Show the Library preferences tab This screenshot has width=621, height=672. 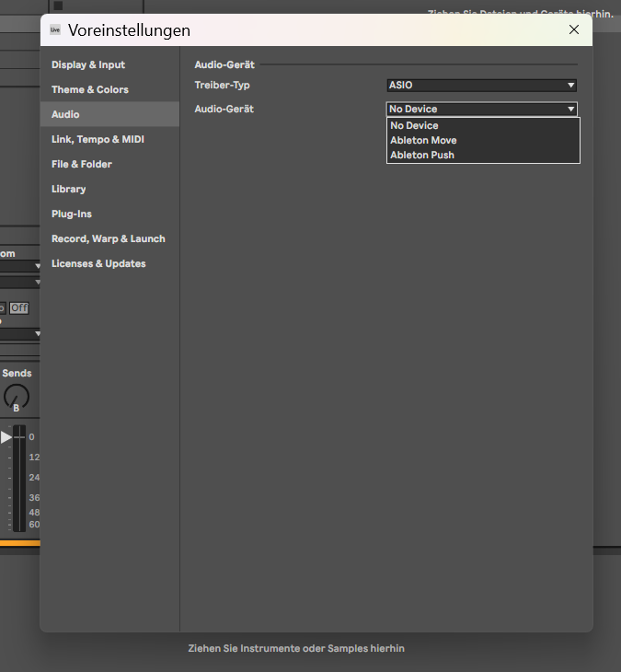click(x=69, y=189)
